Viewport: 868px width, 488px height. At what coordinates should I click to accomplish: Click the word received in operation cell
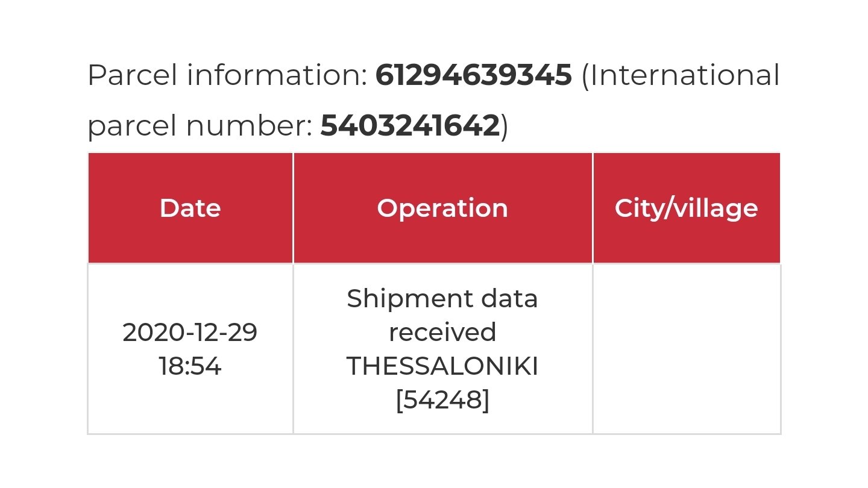442,333
